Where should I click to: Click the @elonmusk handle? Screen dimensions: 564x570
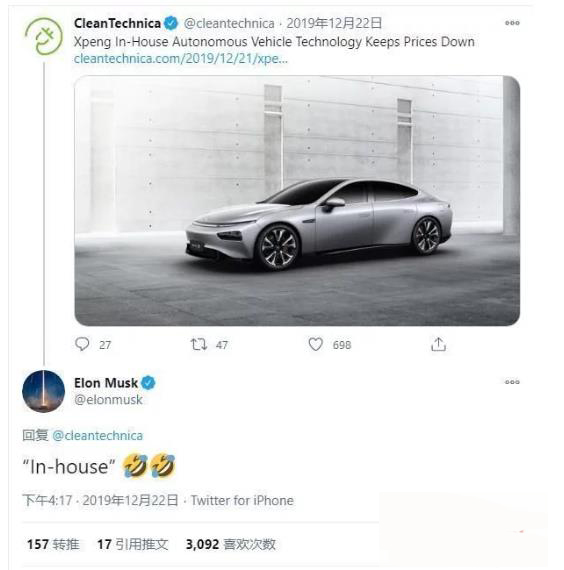tap(108, 400)
